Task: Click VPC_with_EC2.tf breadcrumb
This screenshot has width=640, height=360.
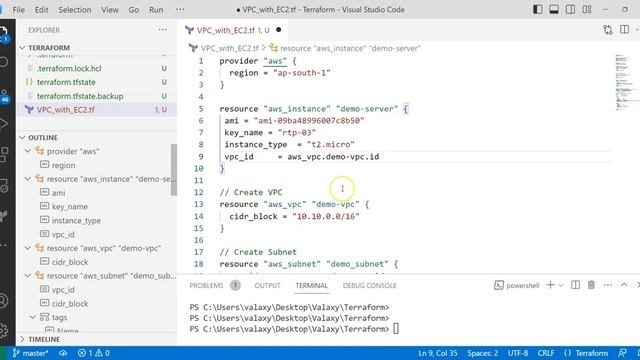Action: (229, 48)
